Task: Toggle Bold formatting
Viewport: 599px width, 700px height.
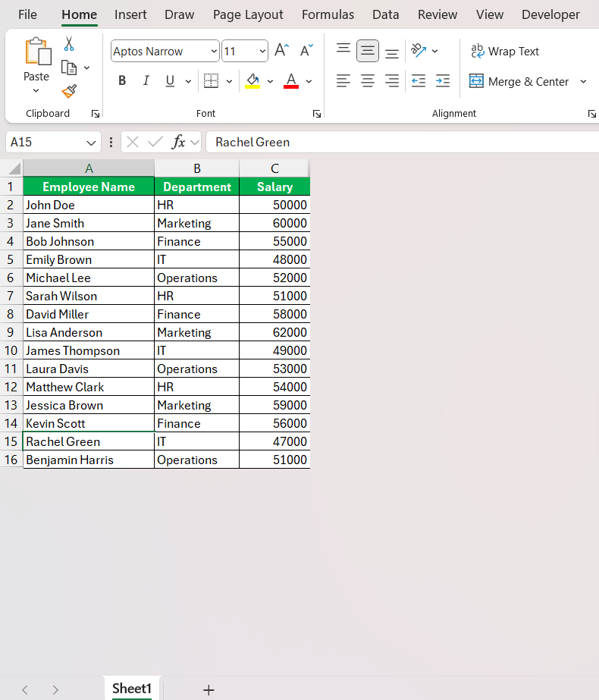Action: pos(122,81)
